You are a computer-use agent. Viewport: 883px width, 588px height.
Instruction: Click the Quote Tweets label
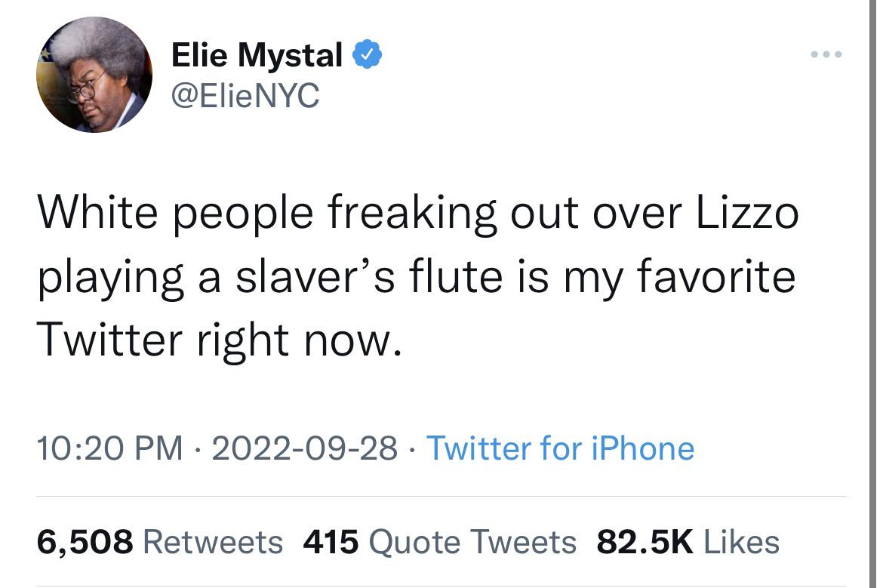coord(473,541)
